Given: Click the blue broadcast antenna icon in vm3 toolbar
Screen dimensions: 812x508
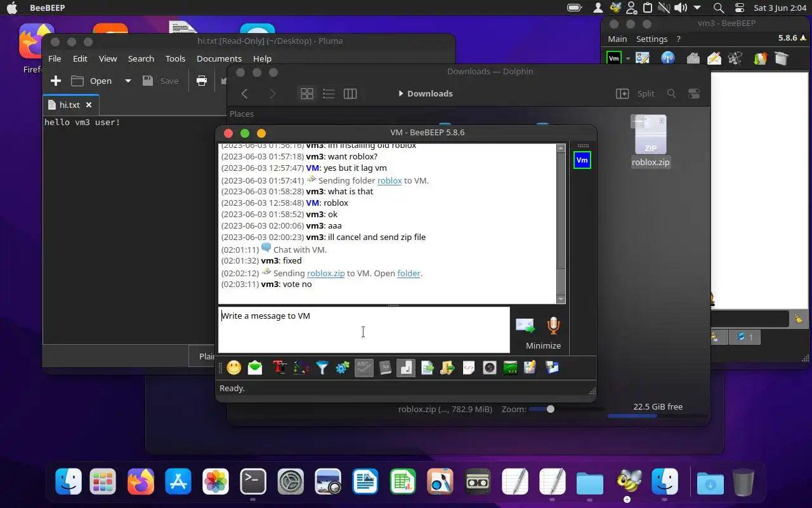Looking at the screenshot, I should point(667,58).
